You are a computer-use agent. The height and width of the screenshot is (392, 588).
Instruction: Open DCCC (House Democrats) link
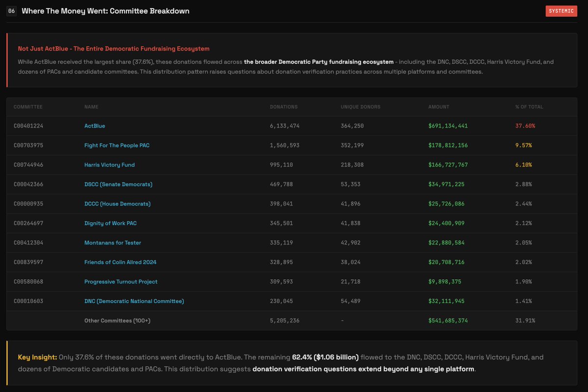pyautogui.click(x=117, y=204)
